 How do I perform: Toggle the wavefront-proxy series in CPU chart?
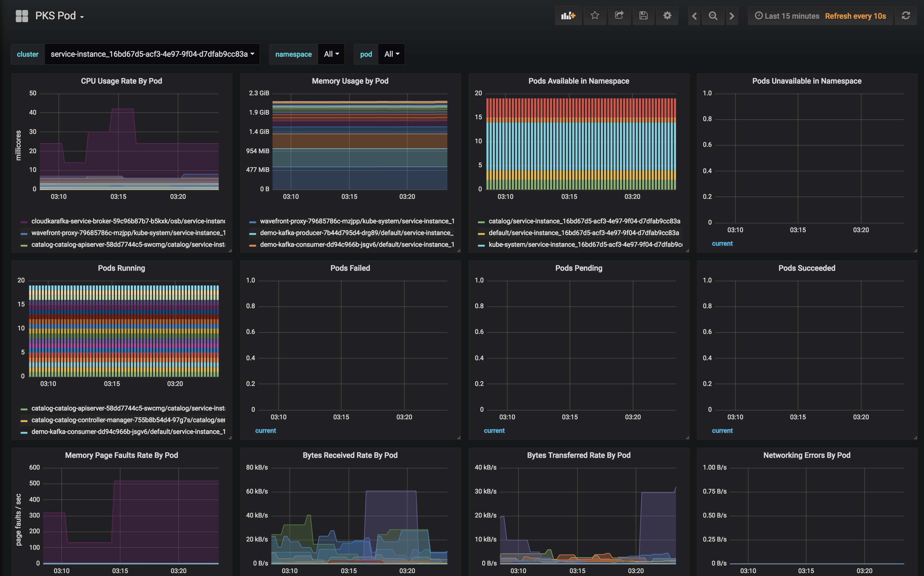tap(127, 233)
